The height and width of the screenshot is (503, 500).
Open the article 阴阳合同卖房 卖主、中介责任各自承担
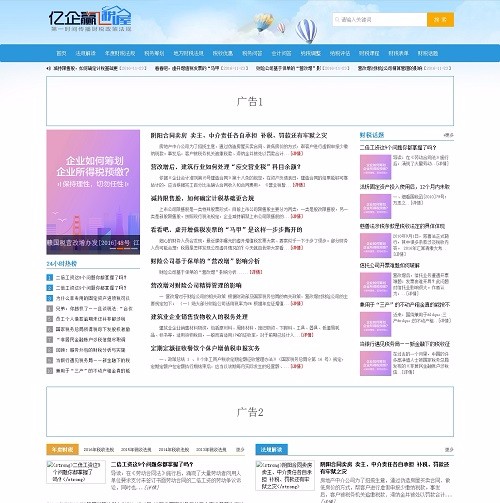click(239, 135)
